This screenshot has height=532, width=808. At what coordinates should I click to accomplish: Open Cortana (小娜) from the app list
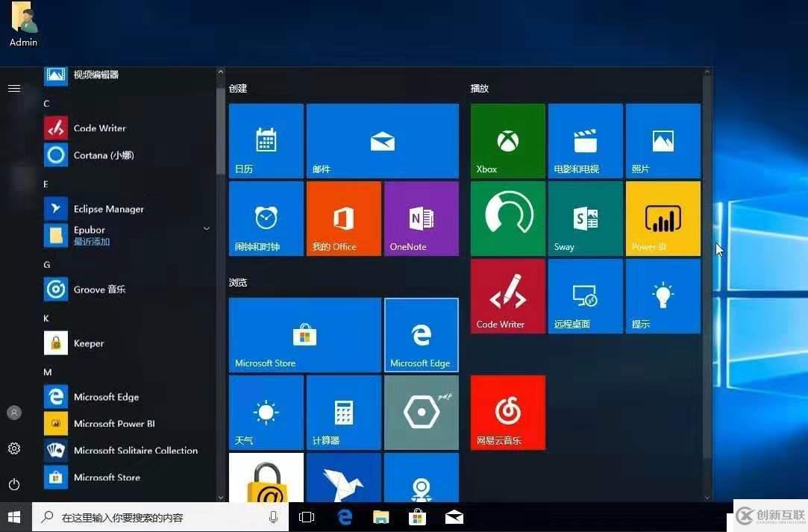(x=103, y=155)
